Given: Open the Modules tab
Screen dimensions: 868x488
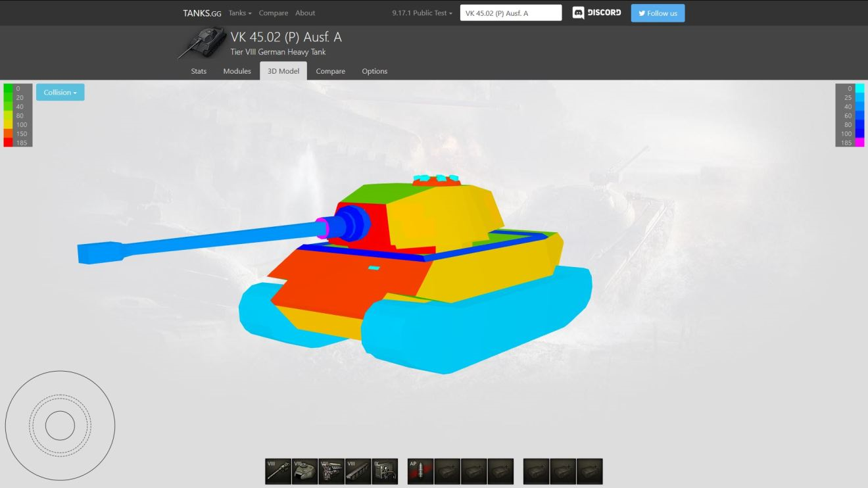Looking at the screenshot, I should coord(237,71).
